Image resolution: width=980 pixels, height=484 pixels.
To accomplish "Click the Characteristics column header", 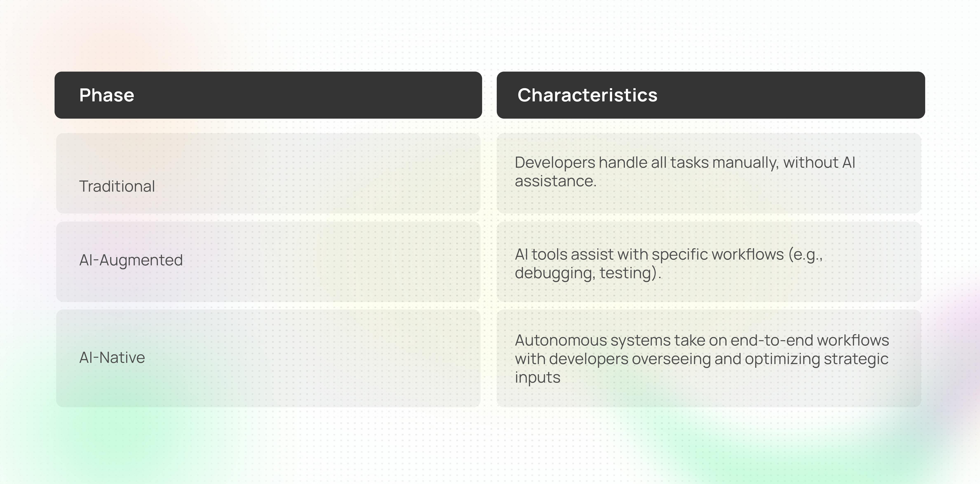I will click(587, 95).
